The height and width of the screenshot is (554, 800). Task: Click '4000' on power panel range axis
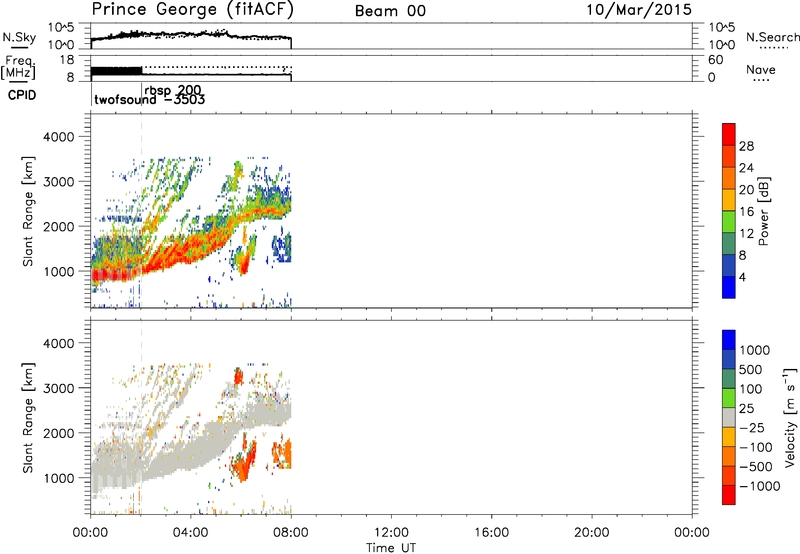[x=59, y=137]
